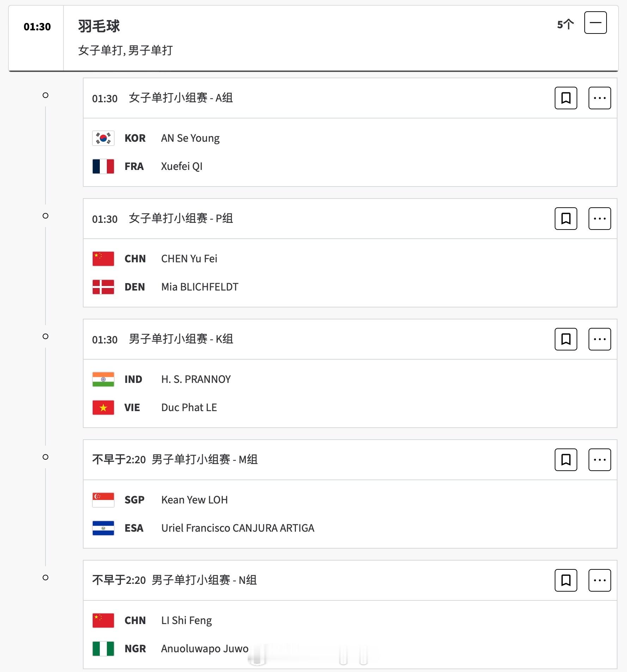The image size is (627, 672).
Task: Open more options for A组 match
Action: [x=599, y=98]
